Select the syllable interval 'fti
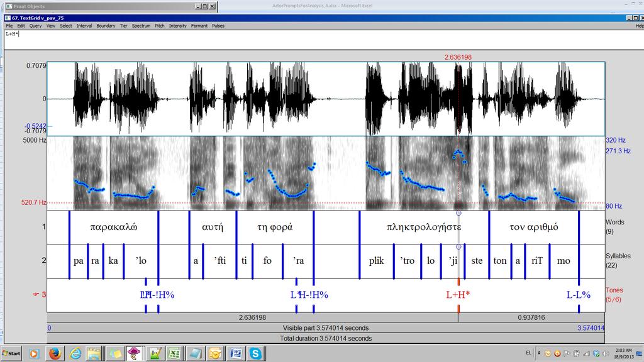 tap(219, 261)
